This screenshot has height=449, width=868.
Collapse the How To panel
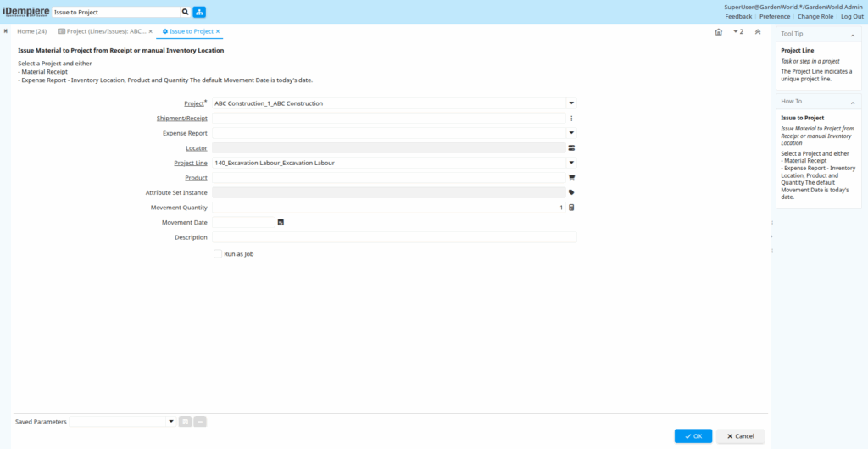coord(853,103)
